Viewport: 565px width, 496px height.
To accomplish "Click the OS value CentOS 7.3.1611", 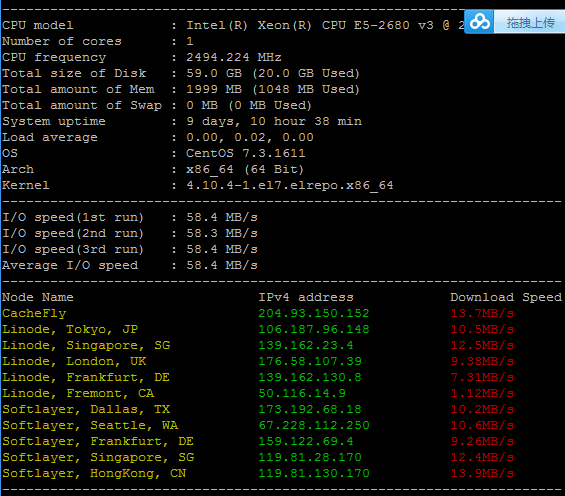I will click(245, 153).
